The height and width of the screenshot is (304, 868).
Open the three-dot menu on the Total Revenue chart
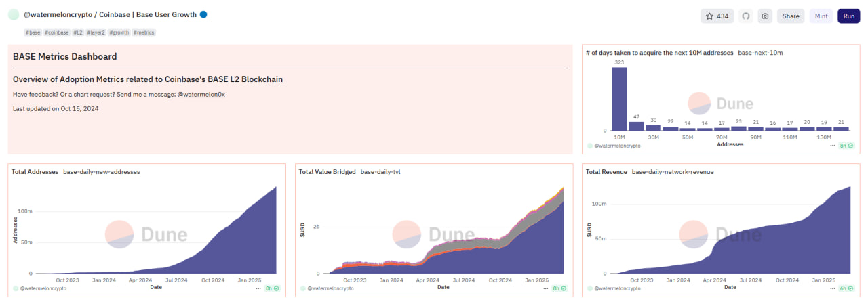pyautogui.click(x=832, y=288)
